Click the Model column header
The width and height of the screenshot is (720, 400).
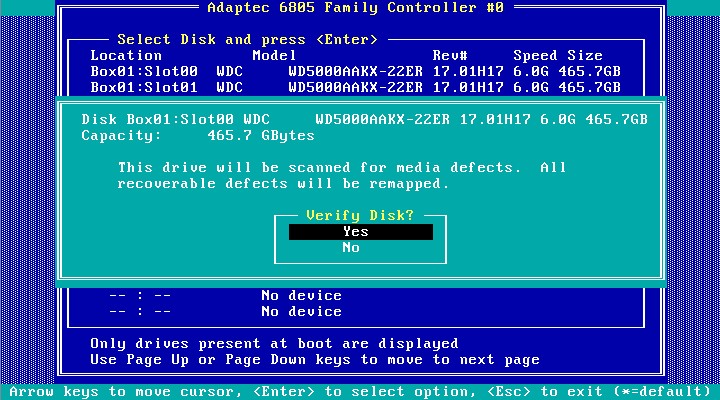(274, 55)
